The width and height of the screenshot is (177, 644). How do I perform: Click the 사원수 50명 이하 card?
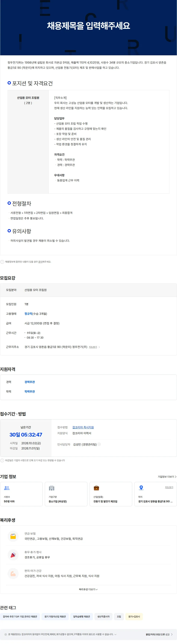21,494
